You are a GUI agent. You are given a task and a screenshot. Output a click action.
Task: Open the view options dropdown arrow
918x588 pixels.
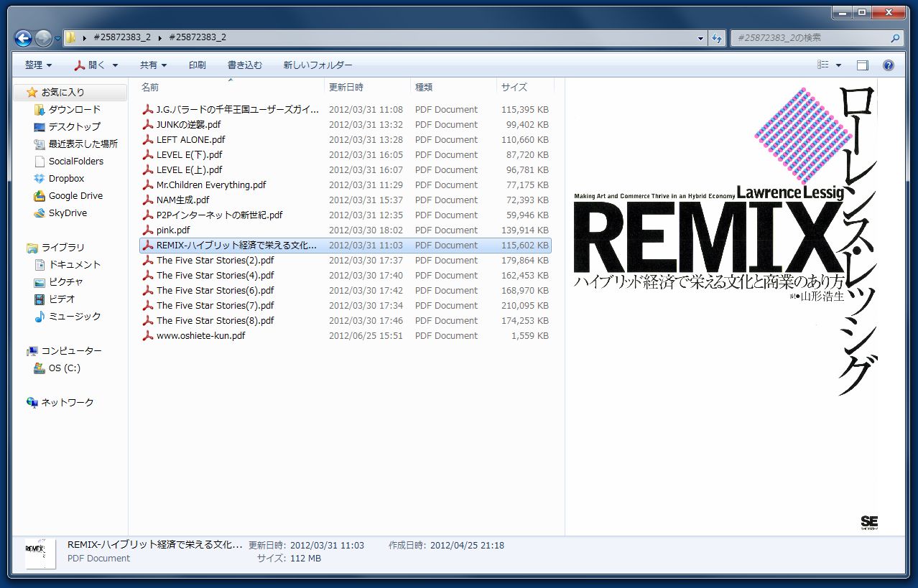coord(838,65)
